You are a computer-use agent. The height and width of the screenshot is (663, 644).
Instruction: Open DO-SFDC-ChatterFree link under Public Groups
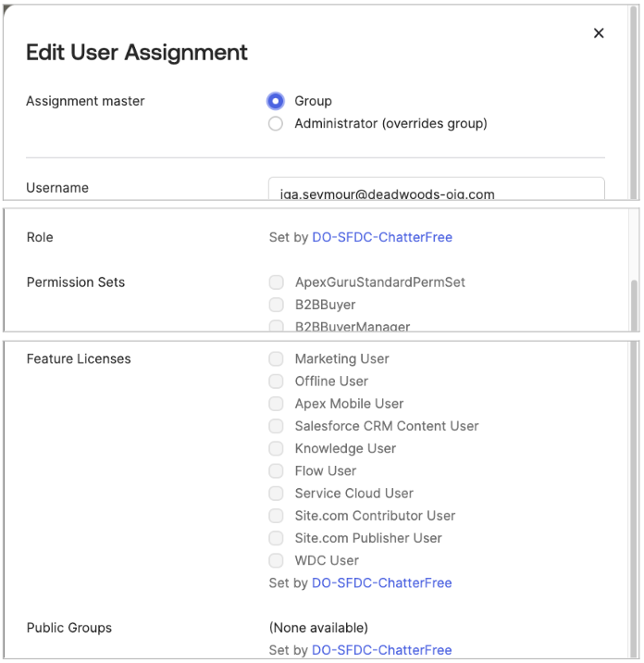[382, 650]
